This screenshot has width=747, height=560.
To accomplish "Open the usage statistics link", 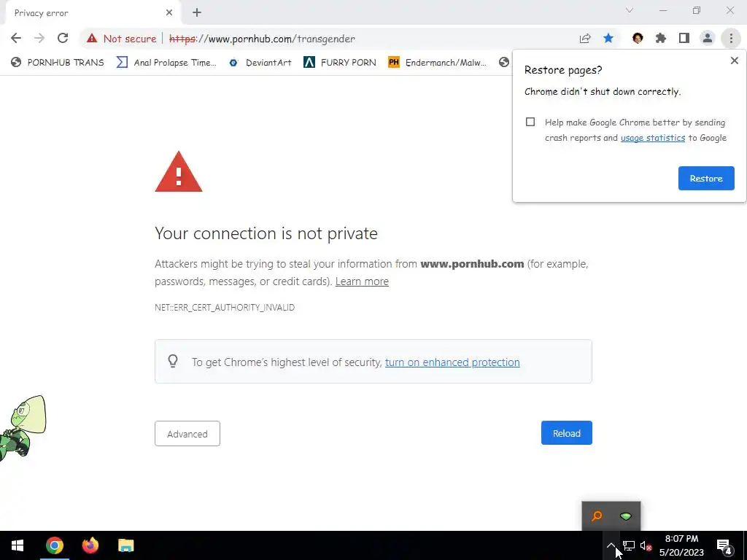I will (653, 138).
